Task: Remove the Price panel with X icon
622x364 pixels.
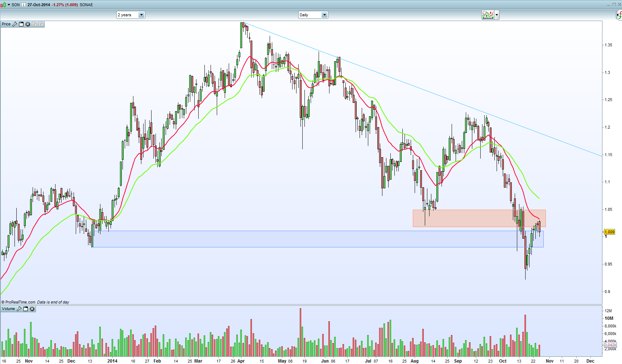Action: pos(28,24)
